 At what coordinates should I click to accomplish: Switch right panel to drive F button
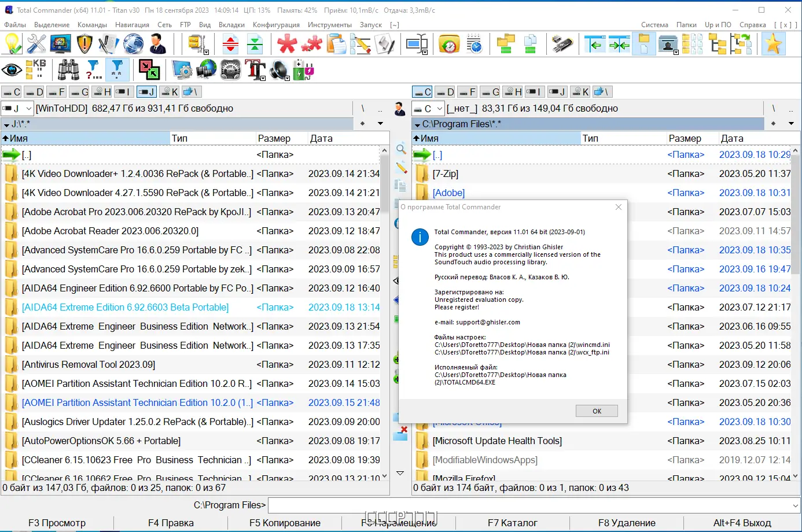[x=467, y=92]
